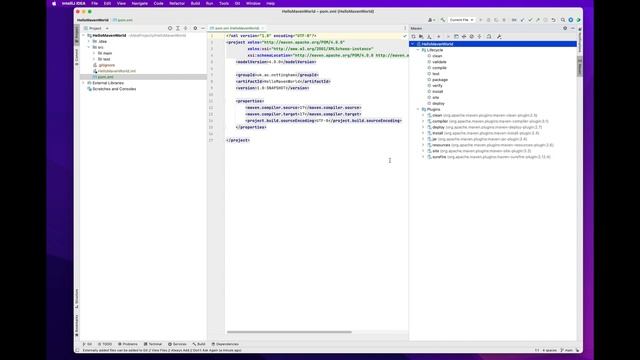Collapse HelloMavenWorld root in Maven tree
Image resolution: width=640 pixels, height=360 pixels.
point(413,44)
